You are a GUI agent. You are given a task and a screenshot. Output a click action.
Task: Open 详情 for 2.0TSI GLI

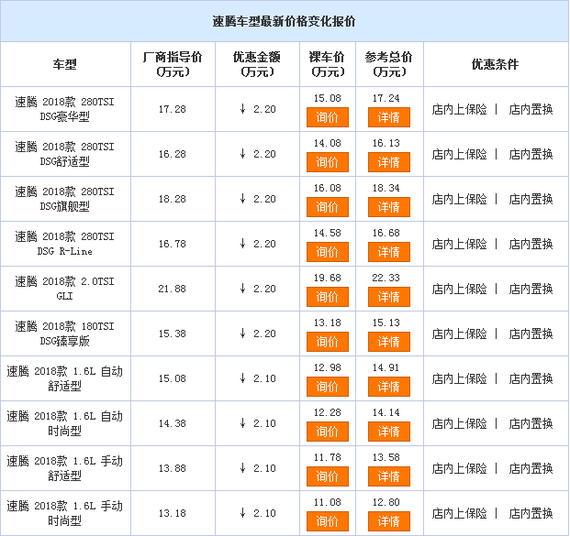(x=389, y=297)
